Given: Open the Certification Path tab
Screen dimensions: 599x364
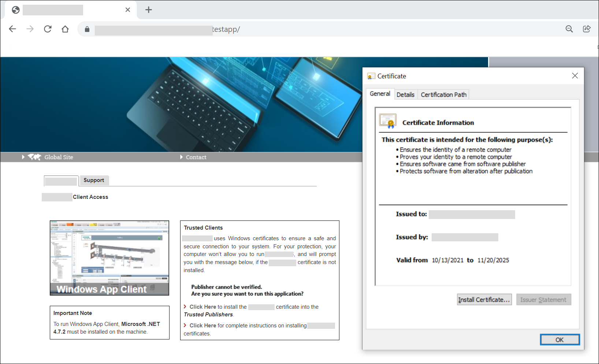Looking at the screenshot, I should coord(443,94).
